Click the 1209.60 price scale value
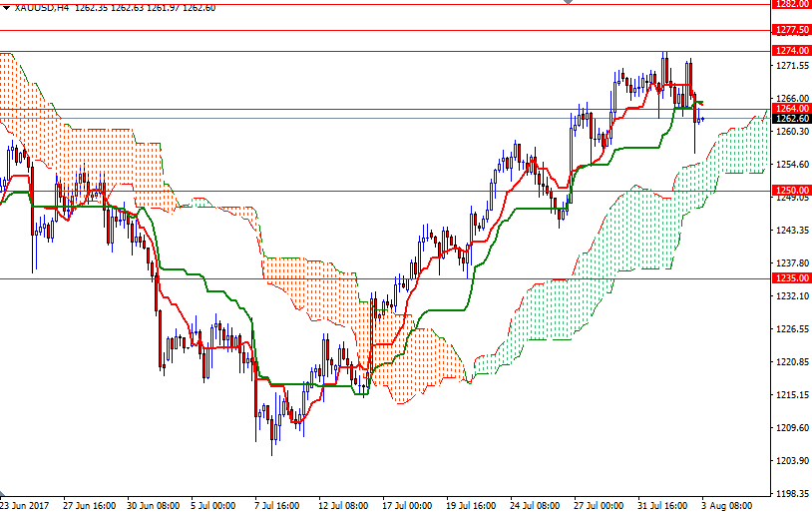The image size is (812, 513). (x=790, y=428)
